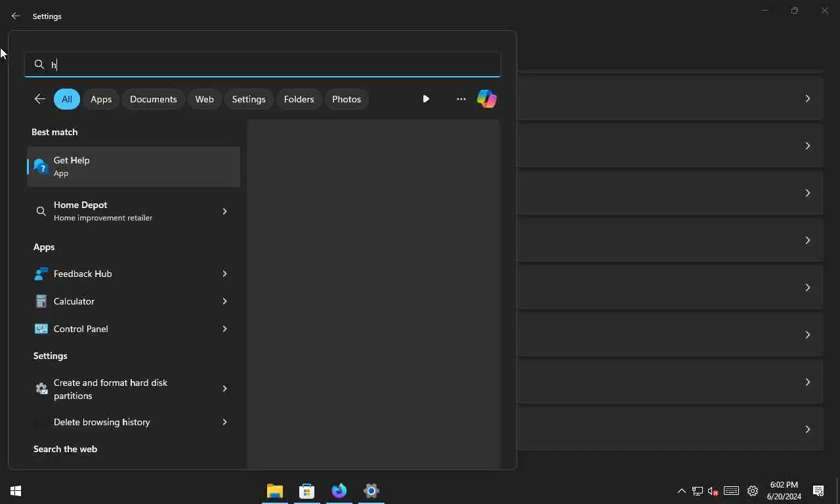Switch to the Settings filter tab

click(249, 99)
